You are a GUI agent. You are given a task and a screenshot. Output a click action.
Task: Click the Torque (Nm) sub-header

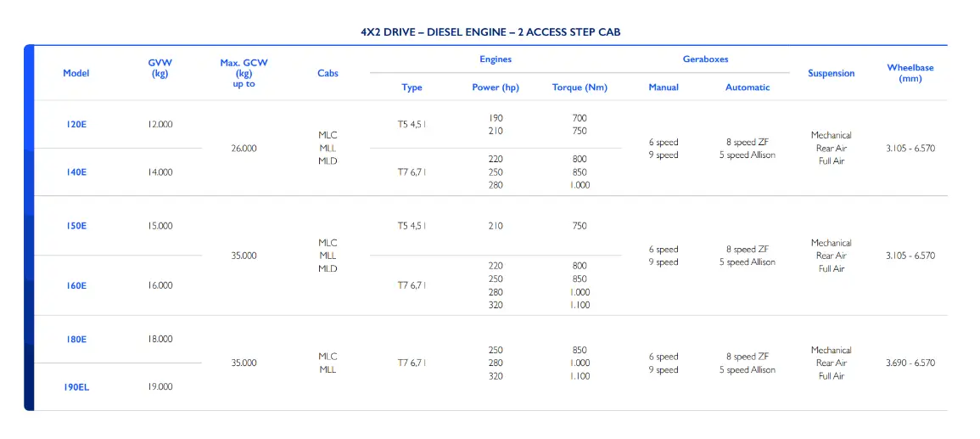(x=580, y=87)
